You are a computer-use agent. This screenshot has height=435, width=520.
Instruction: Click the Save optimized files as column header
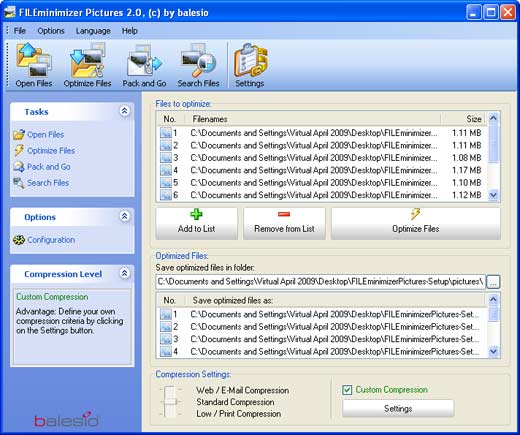[x=336, y=300]
